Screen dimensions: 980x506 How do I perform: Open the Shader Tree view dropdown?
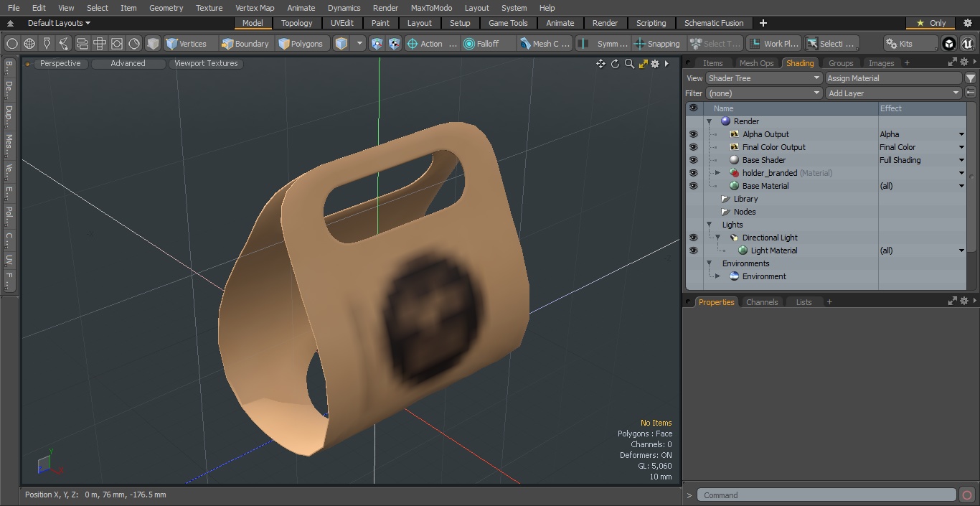tap(764, 78)
